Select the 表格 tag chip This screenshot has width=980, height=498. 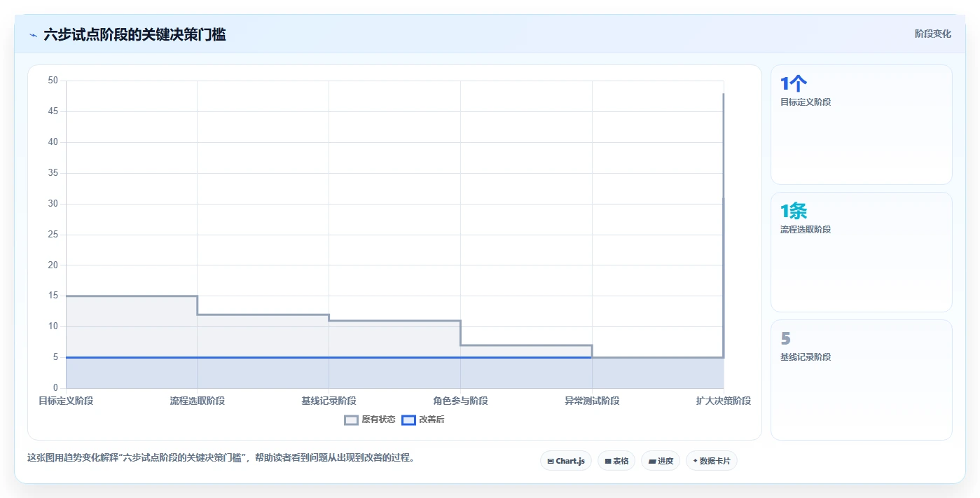tap(616, 461)
